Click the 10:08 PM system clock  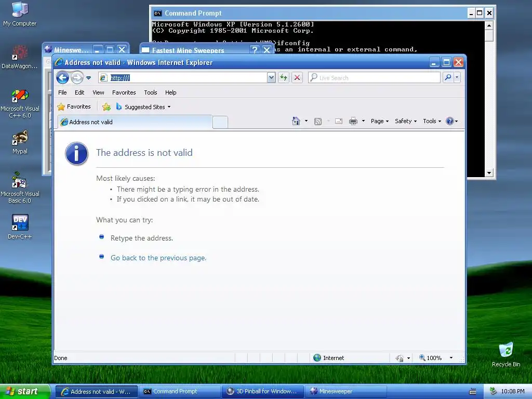pyautogui.click(x=513, y=392)
